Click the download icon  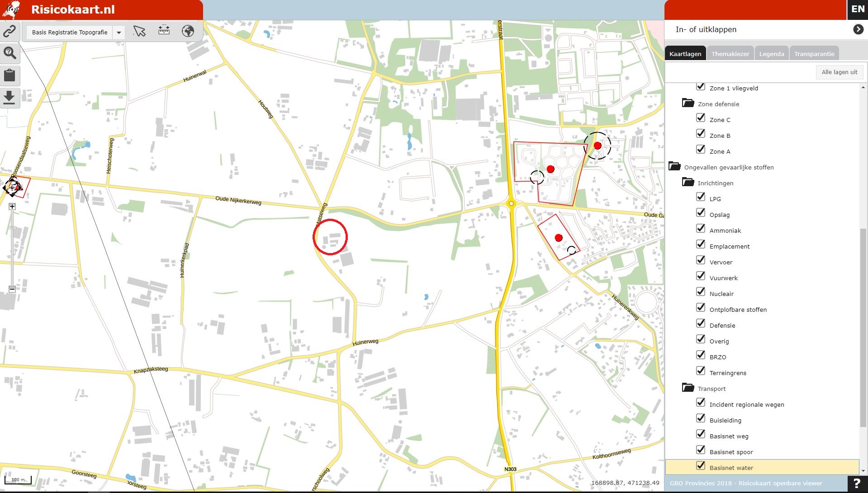tap(9, 97)
